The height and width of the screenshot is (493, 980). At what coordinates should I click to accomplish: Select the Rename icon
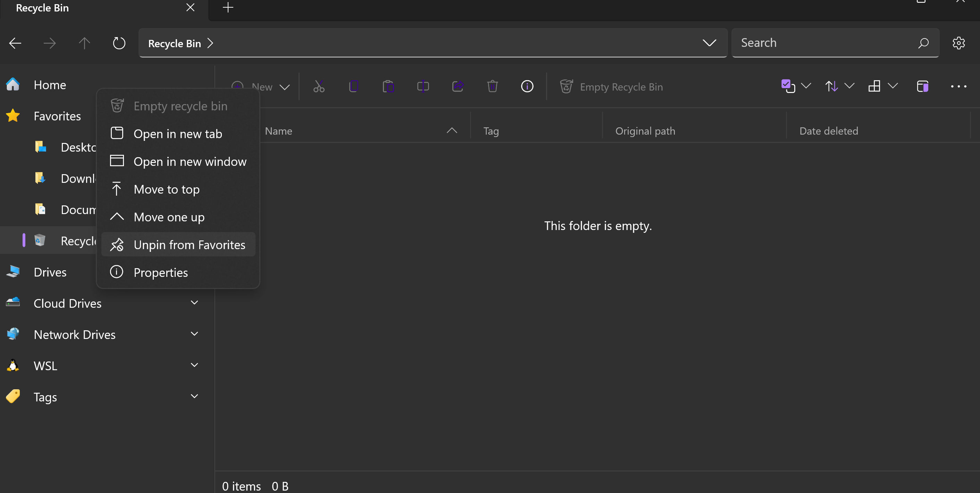[x=423, y=86]
